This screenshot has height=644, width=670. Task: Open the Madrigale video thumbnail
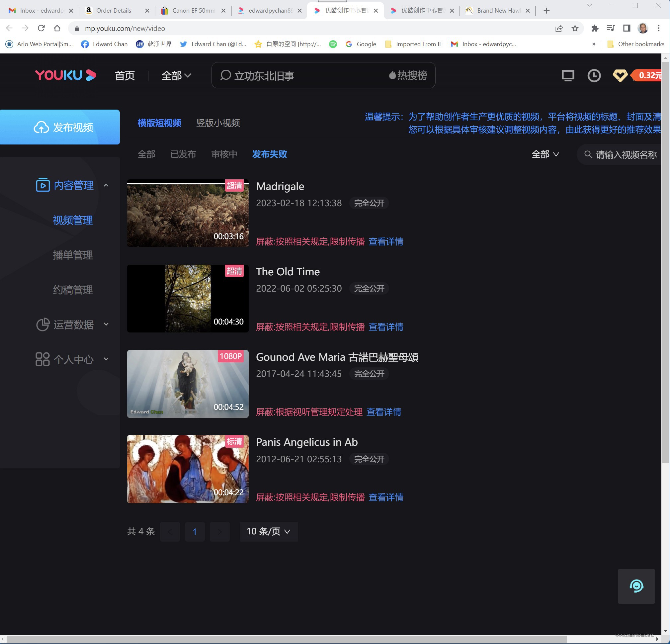(x=188, y=213)
